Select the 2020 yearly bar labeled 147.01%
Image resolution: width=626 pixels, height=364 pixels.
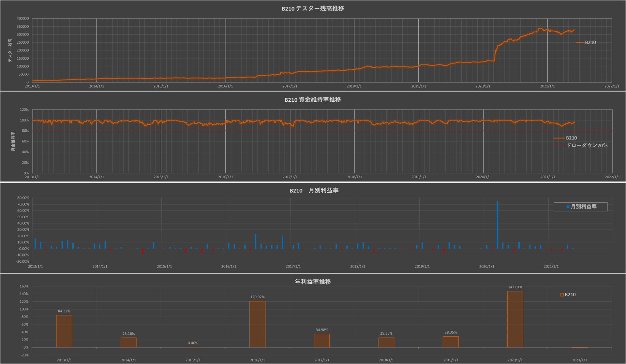515,319
